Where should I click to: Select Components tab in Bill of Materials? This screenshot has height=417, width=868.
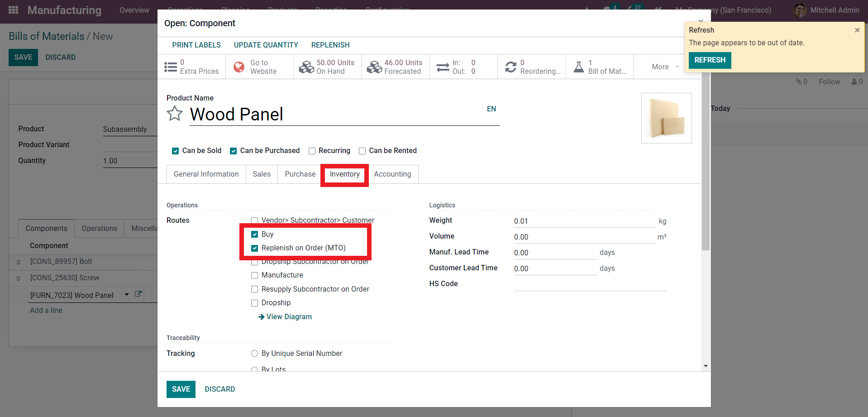pos(47,229)
